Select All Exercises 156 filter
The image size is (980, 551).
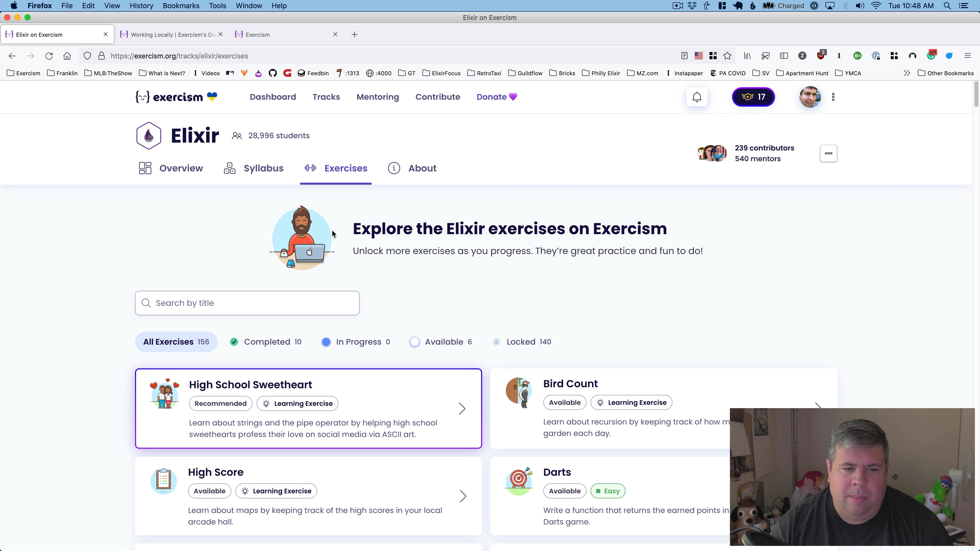coord(176,342)
